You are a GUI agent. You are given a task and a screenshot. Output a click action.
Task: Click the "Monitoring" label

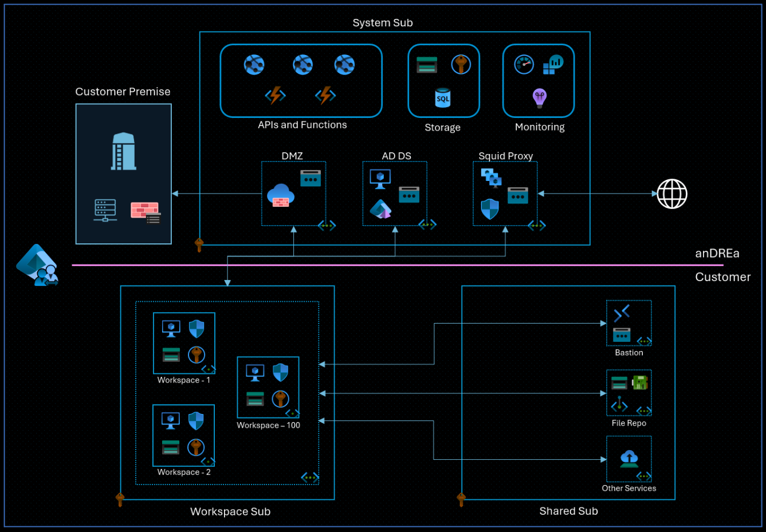540,127
